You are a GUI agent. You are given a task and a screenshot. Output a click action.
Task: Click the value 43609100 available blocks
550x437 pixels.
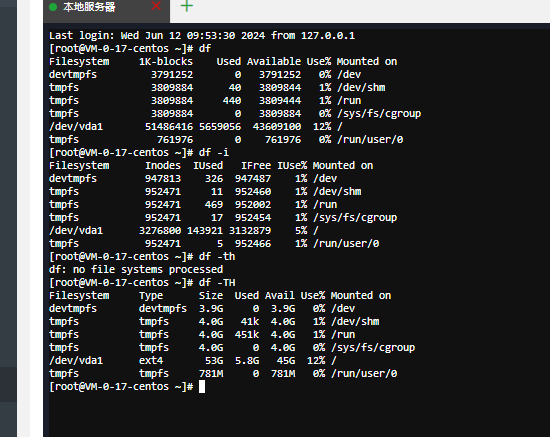[x=277, y=126]
